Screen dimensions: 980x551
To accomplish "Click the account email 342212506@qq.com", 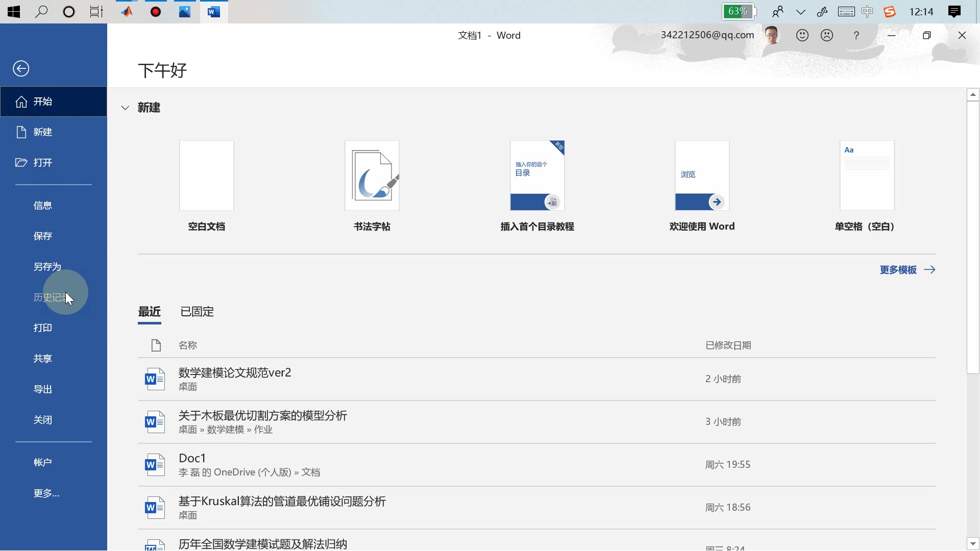I will (x=707, y=35).
